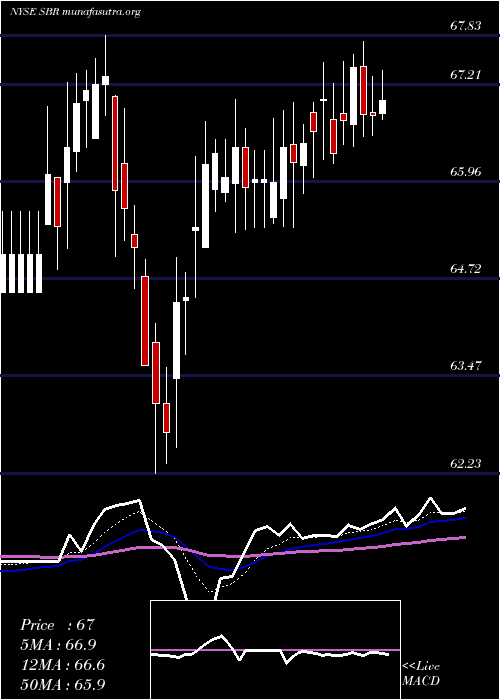Click the 65.96 price level label

pos(466,171)
